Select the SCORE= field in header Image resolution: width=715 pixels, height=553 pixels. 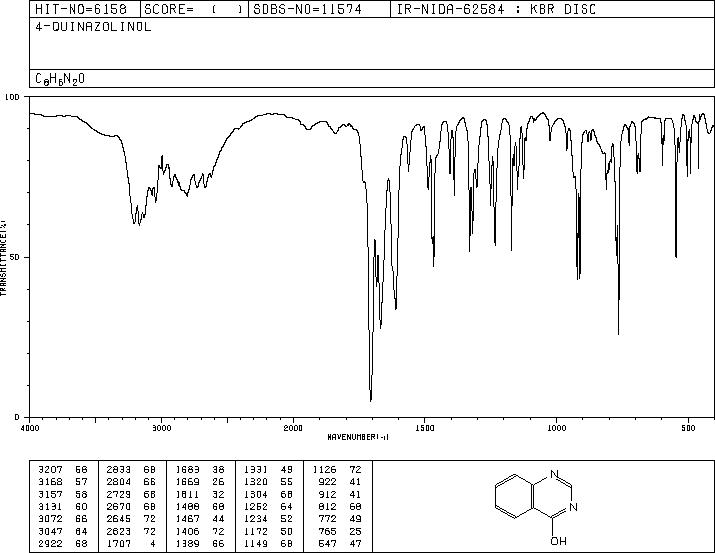coord(193,9)
